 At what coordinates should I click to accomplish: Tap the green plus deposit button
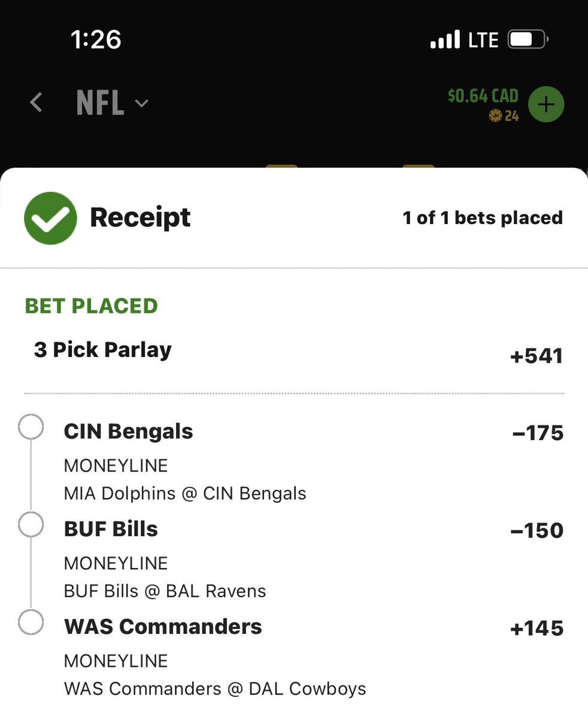(546, 105)
